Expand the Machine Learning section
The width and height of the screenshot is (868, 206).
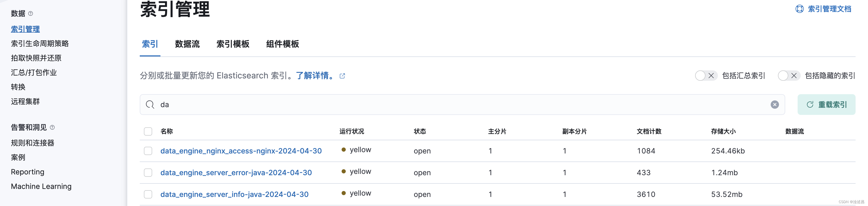(x=41, y=186)
